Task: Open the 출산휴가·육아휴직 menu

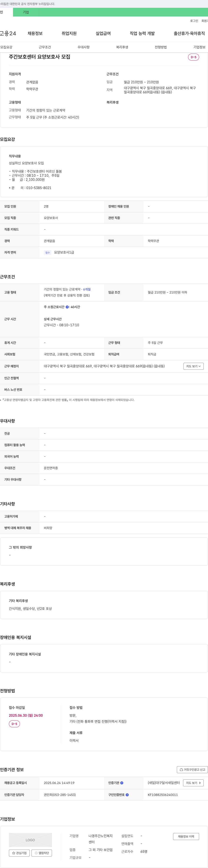Action: (189, 33)
